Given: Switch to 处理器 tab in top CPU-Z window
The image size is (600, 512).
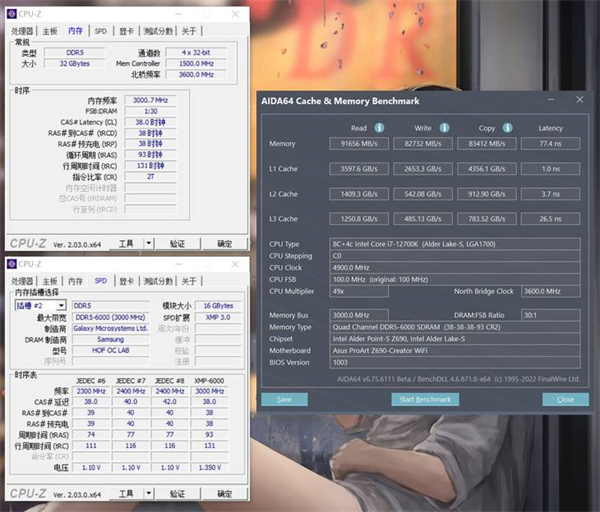Looking at the screenshot, I should pos(22,31).
